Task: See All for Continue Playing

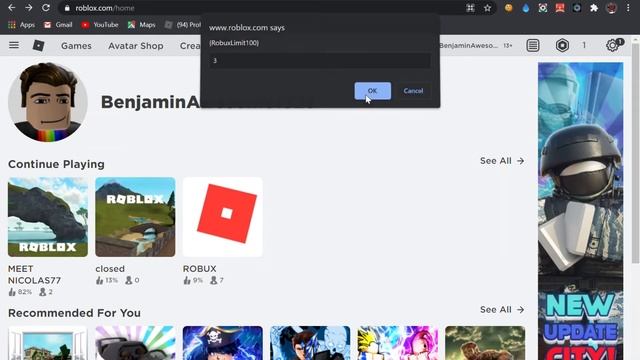Action: coord(502,161)
